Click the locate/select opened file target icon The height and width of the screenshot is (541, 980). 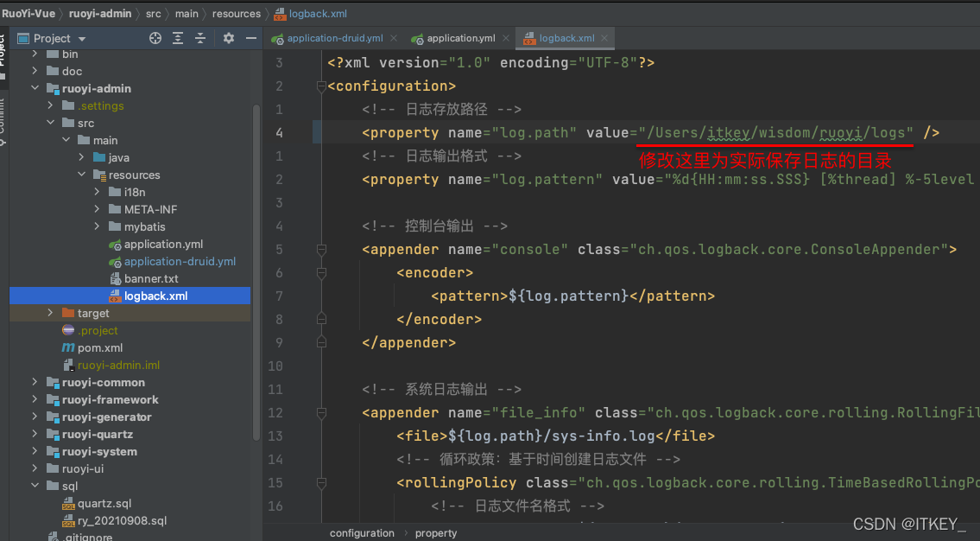click(155, 38)
